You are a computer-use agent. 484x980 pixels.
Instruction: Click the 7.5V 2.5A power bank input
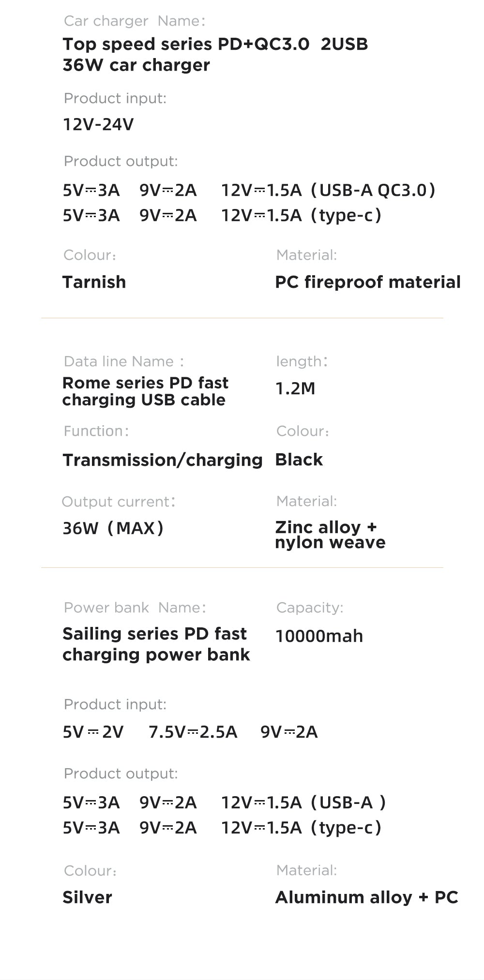(193, 732)
